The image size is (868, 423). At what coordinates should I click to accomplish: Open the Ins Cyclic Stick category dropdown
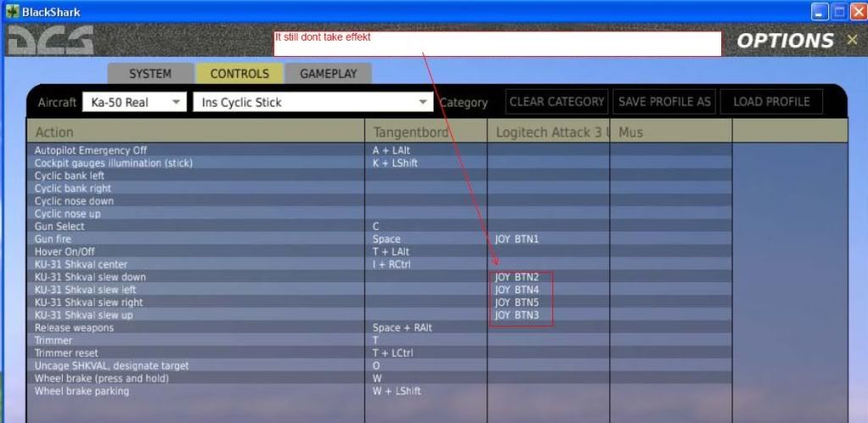tap(312, 103)
